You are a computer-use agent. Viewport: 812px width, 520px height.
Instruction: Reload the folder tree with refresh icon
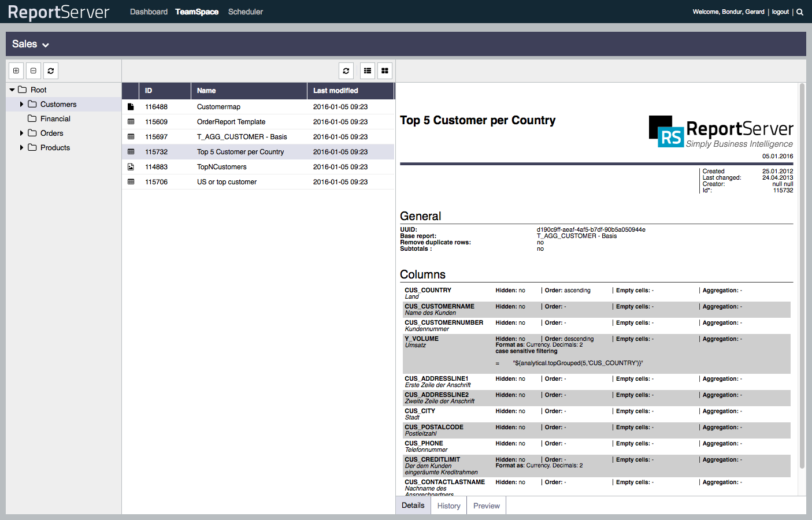point(51,70)
